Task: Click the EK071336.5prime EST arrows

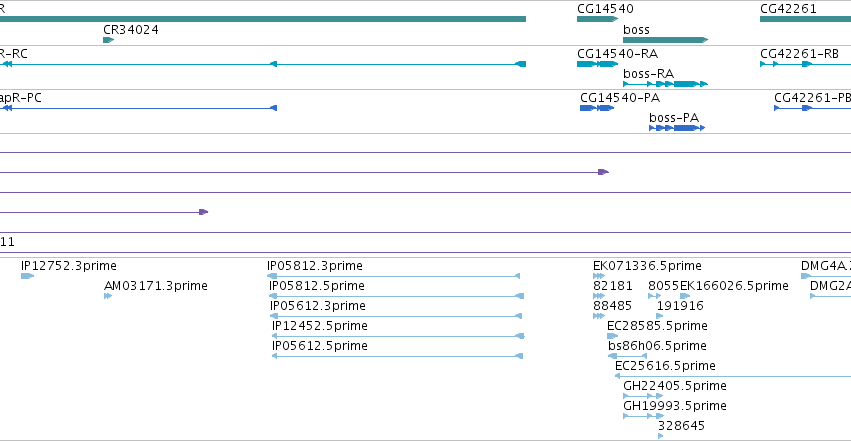Action: point(599,276)
